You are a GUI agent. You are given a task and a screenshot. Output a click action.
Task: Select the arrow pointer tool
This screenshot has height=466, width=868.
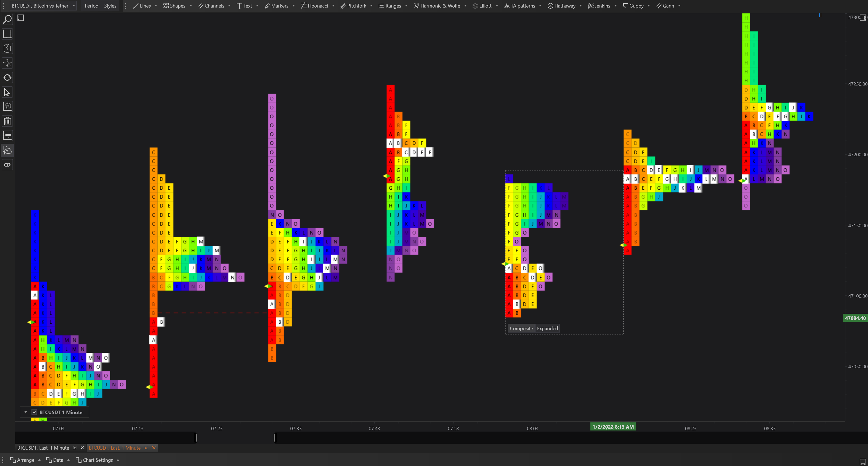[x=7, y=92]
